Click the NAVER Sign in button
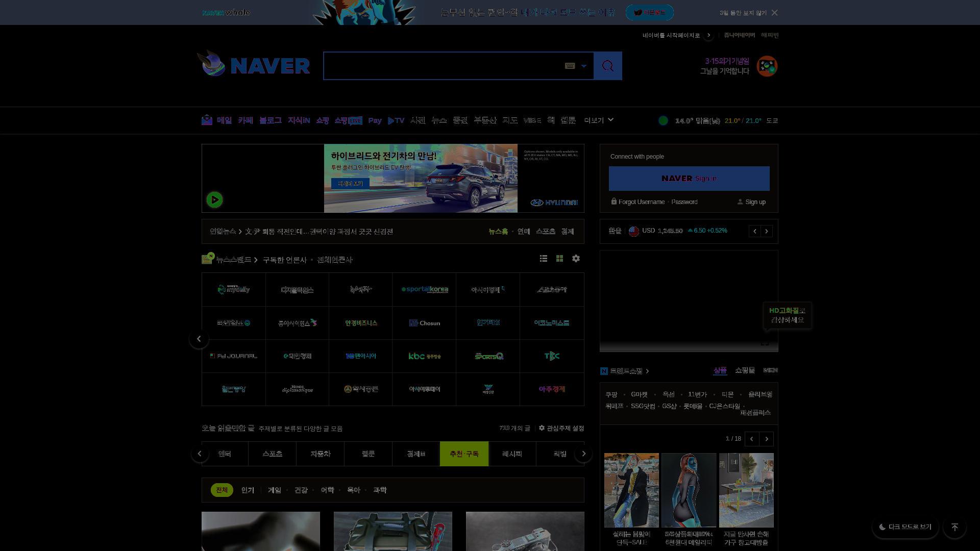The image size is (980, 551). [689, 179]
